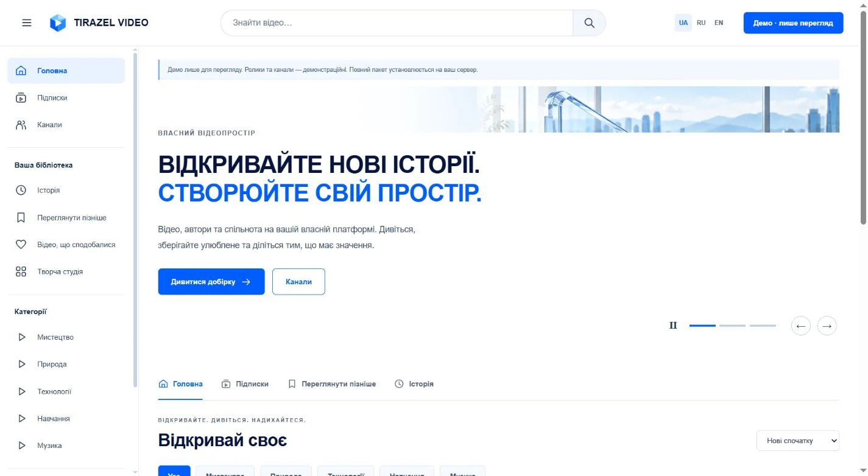Focus the Знайти відео search field

[x=397, y=23]
